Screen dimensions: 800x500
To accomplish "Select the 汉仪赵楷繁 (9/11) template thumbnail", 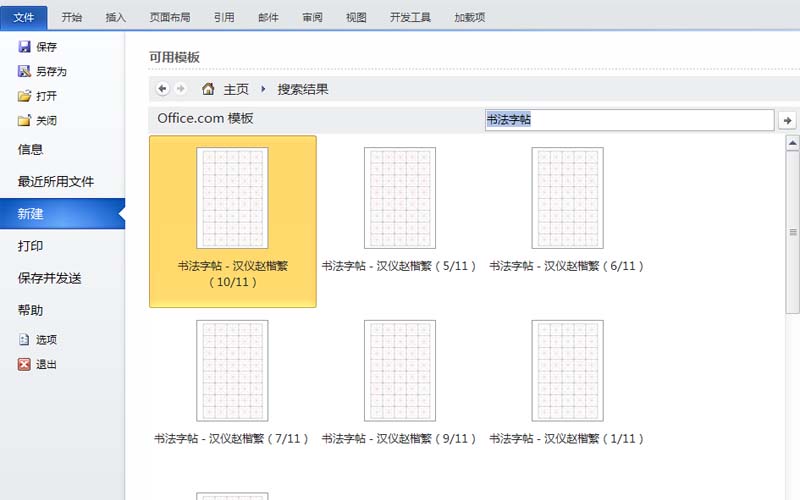I will pyautogui.click(x=400, y=370).
